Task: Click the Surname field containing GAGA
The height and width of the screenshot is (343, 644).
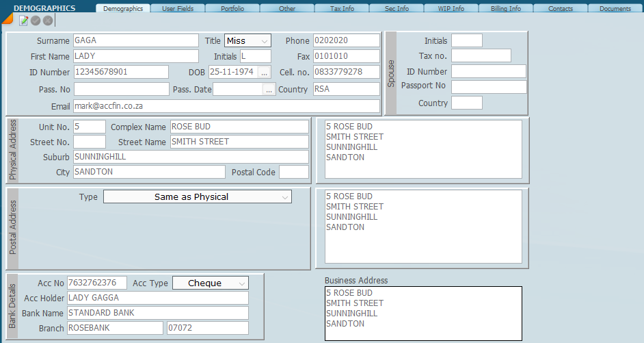Action: pos(135,41)
